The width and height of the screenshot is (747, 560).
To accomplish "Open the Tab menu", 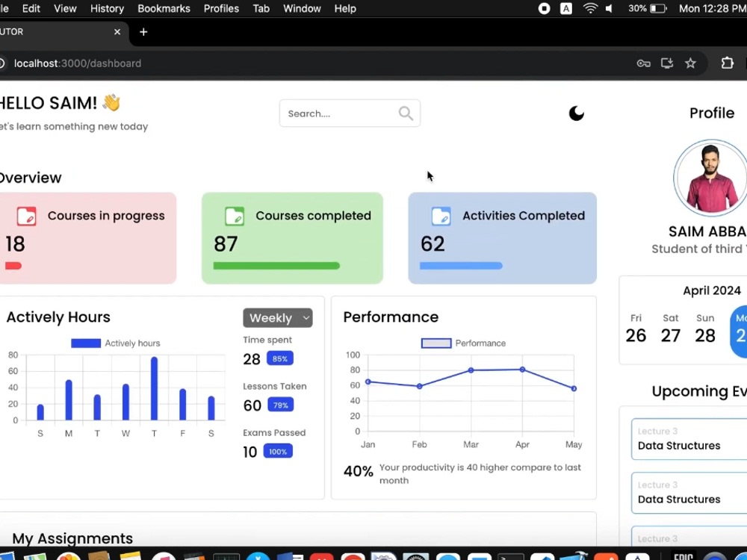I will click(261, 8).
